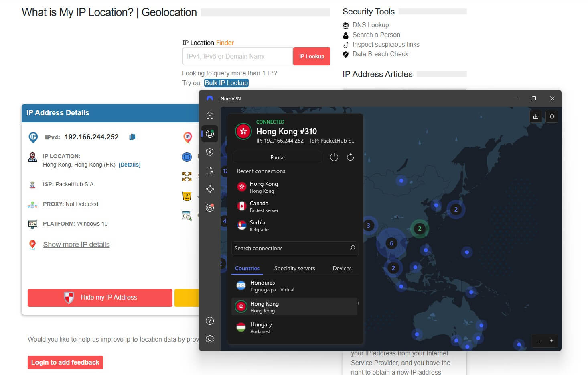Screen dimensions: 588x375
Task: Click ISP: PacketHub S.A. text
Action: (69, 184)
